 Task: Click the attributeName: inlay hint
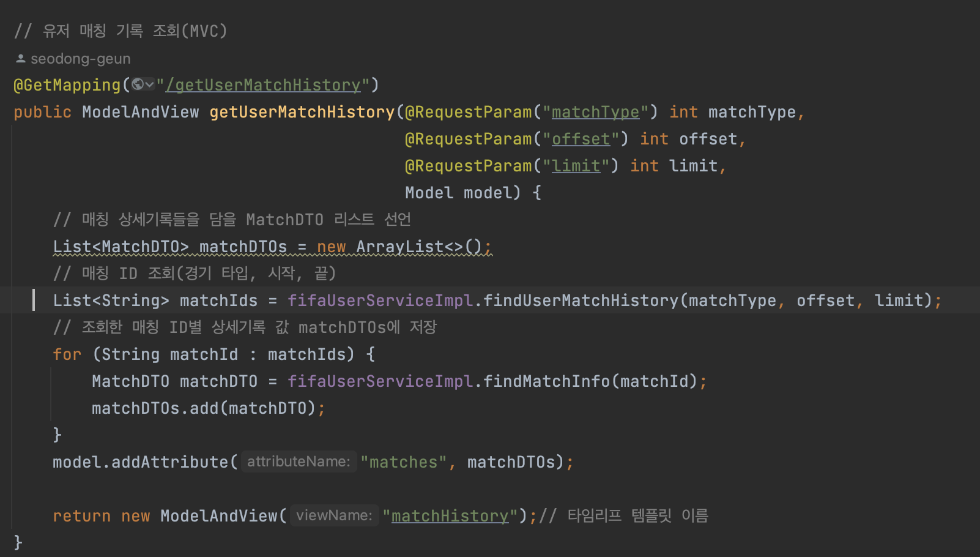coord(299,462)
